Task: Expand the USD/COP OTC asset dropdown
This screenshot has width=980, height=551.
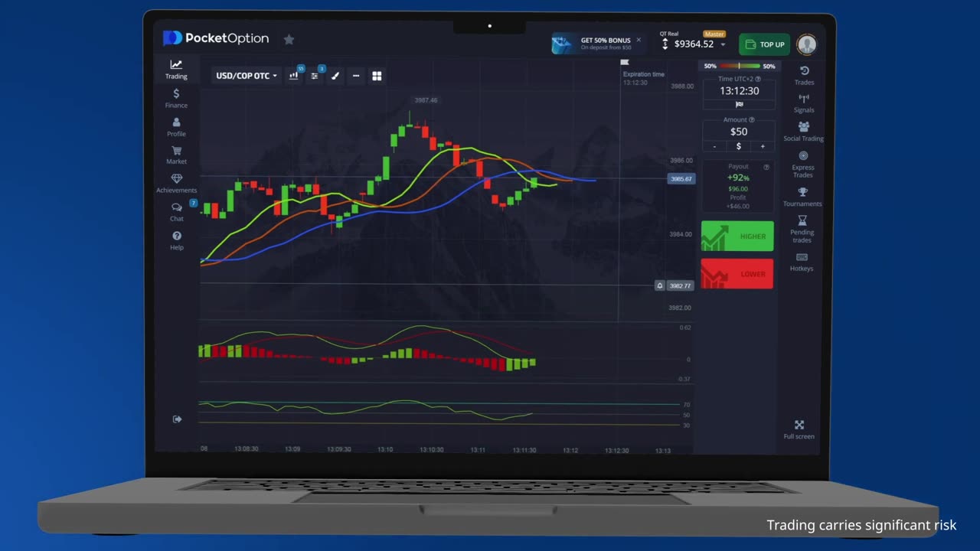Action: pos(246,76)
